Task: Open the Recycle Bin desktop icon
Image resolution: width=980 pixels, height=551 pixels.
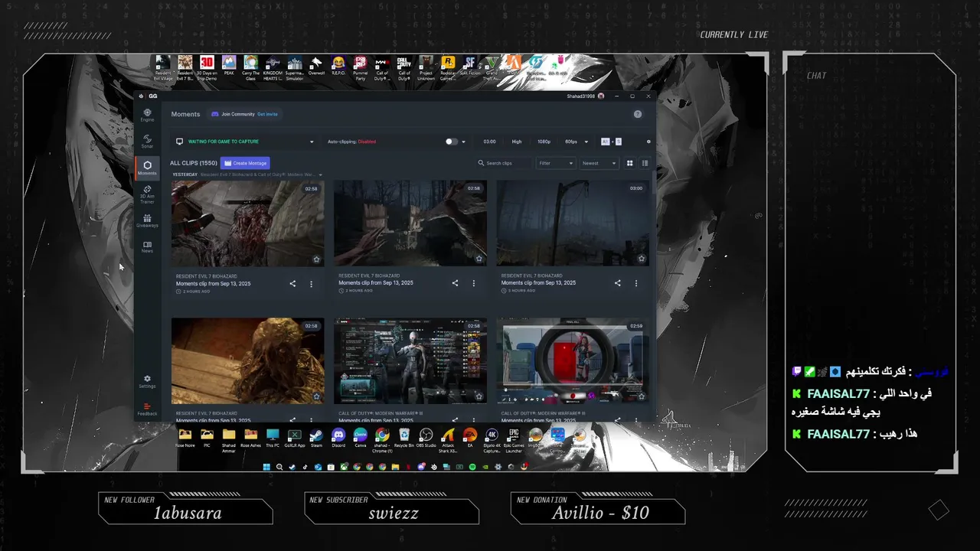Action: coord(403,438)
